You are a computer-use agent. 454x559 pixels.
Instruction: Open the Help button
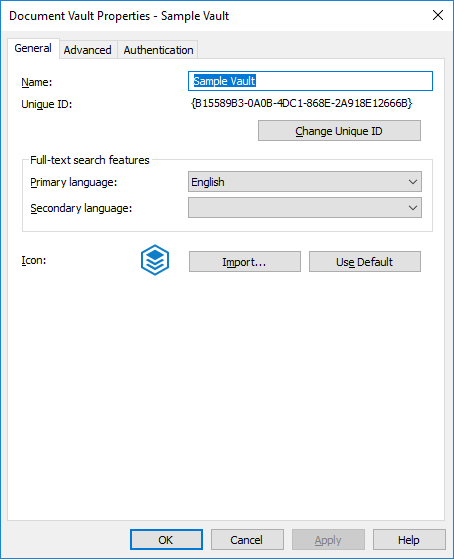coord(409,539)
